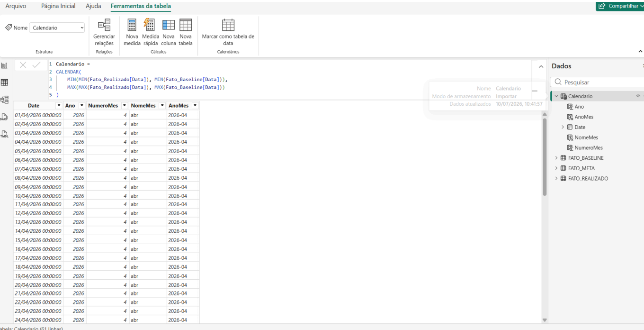
Task: Commit the formula with the checkmark icon
Action: pyautogui.click(x=36, y=65)
